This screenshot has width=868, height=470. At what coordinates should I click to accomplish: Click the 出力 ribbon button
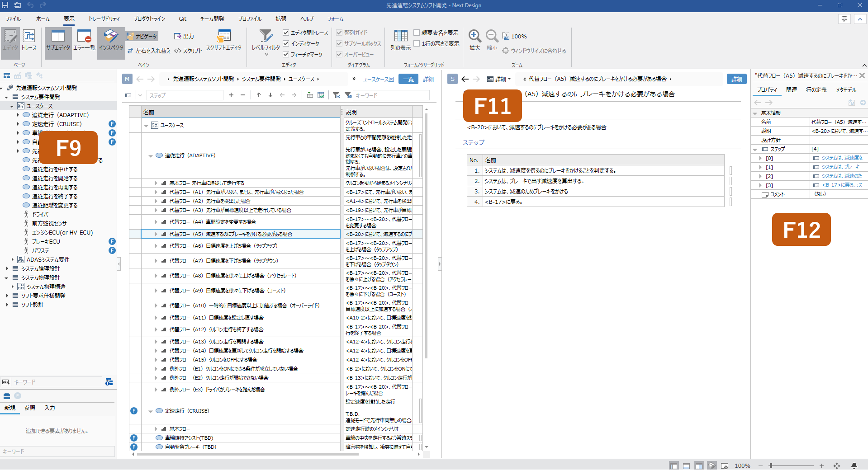(x=184, y=36)
